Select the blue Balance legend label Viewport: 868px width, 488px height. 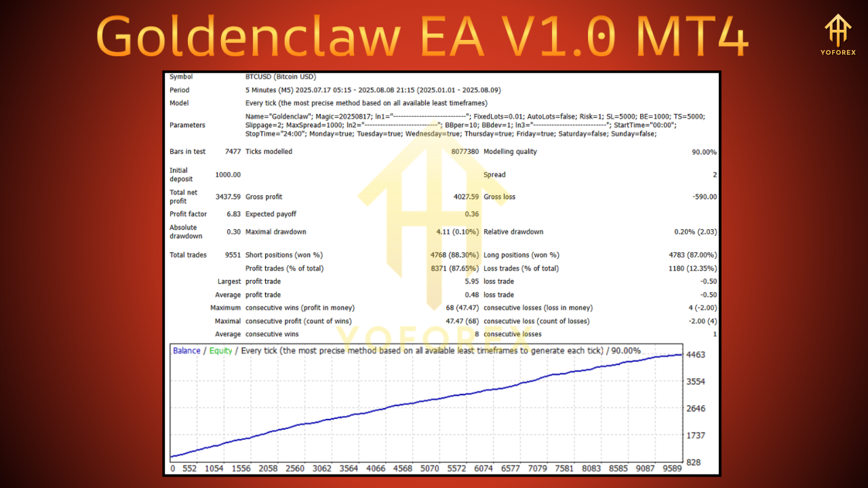[186, 350]
